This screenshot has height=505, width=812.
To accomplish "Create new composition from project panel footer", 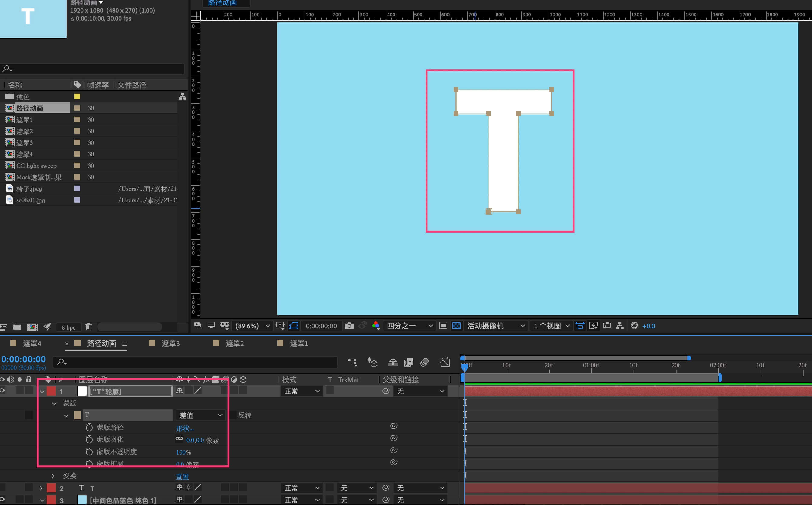I will coord(32,327).
